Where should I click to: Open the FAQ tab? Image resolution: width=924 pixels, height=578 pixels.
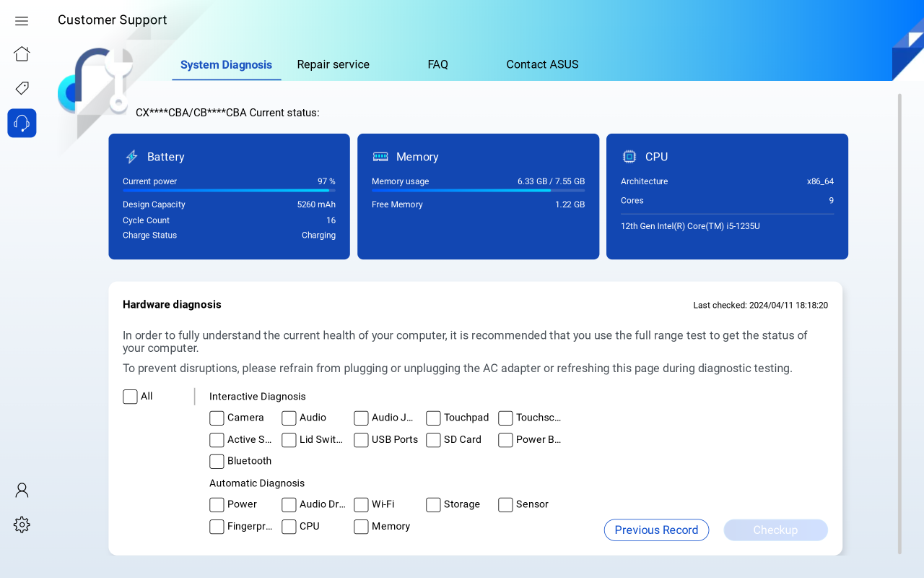click(437, 64)
